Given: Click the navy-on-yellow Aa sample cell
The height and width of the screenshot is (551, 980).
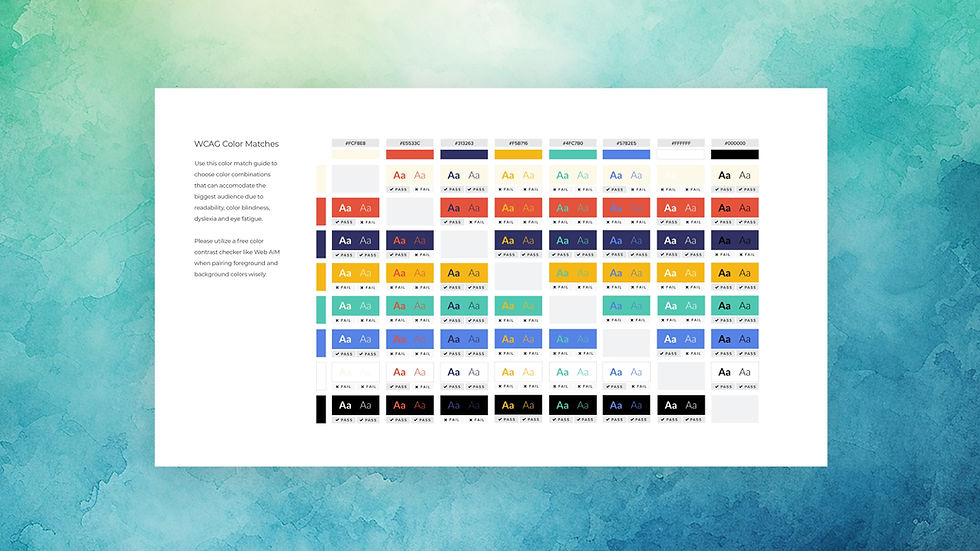Looking at the screenshot, I should pos(464,273).
